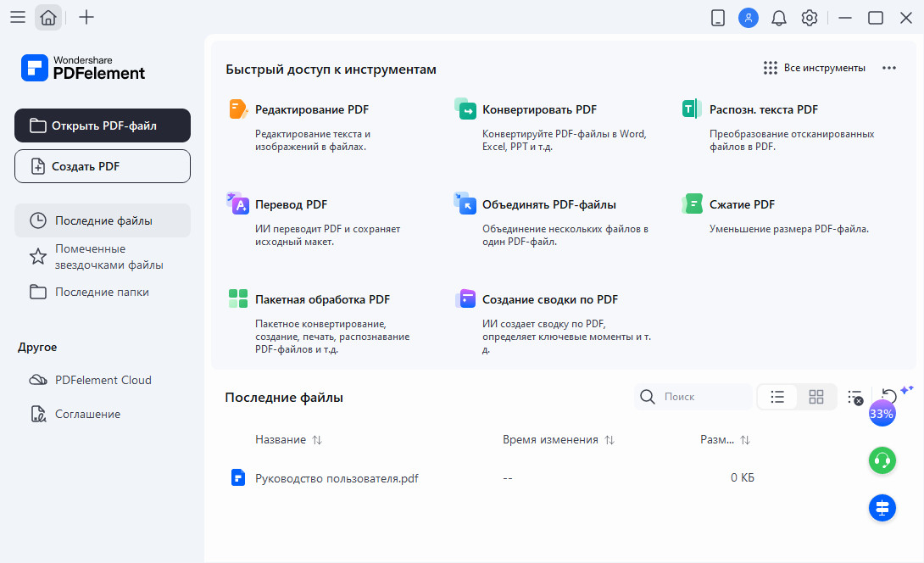Open the Перевод PDF AI tool
This screenshot has height=563, width=924.
(291, 205)
